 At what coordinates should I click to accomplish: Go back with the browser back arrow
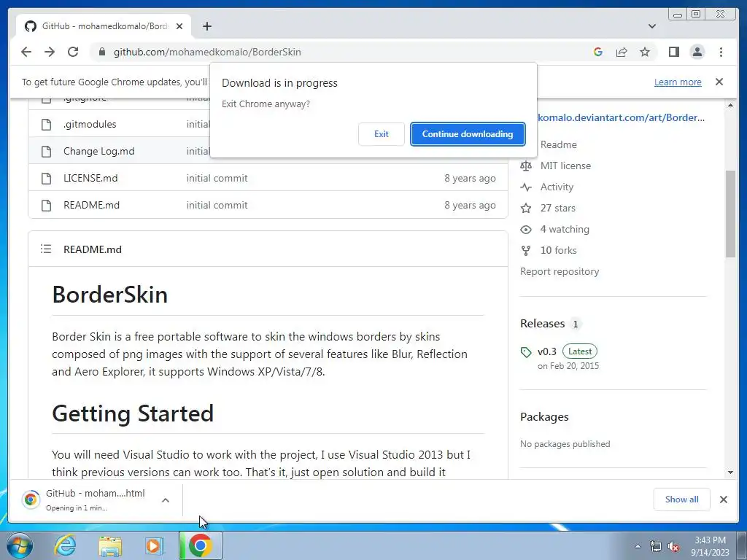coord(26,52)
